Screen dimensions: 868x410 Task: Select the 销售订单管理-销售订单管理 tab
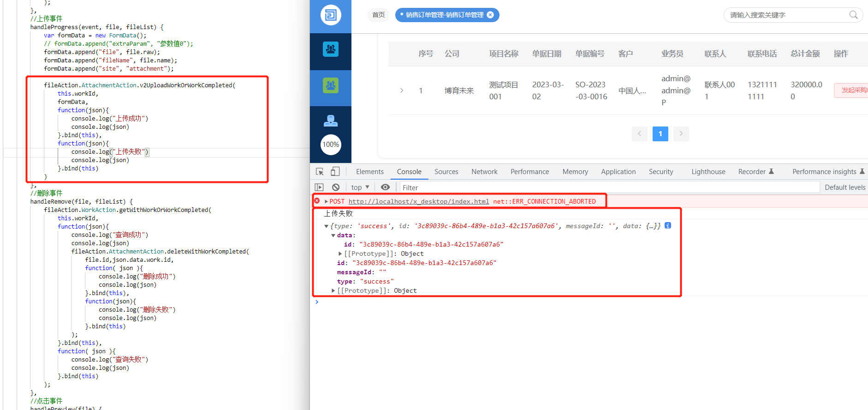[444, 15]
